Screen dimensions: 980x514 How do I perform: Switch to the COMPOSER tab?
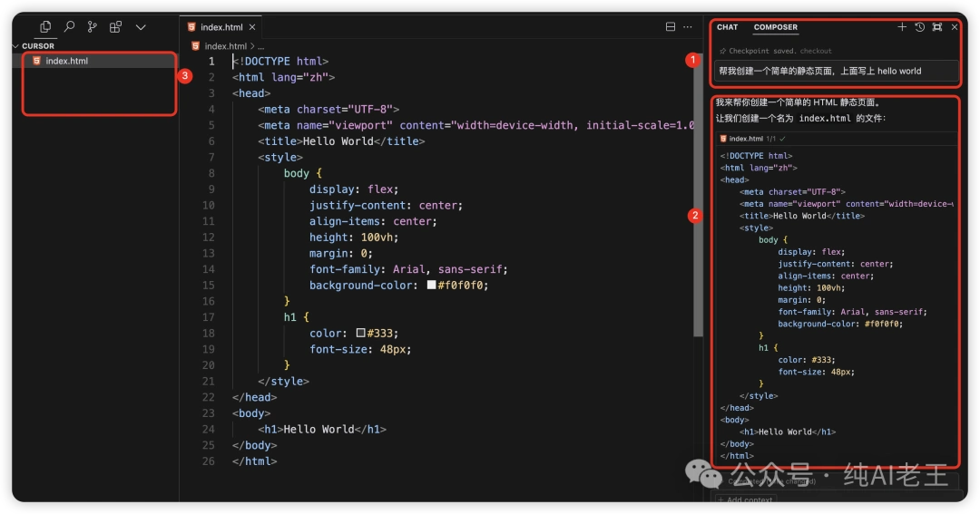point(776,27)
